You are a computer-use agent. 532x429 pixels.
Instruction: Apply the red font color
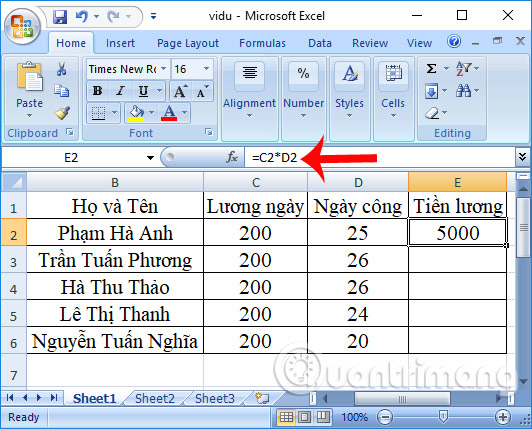[x=169, y=113]
